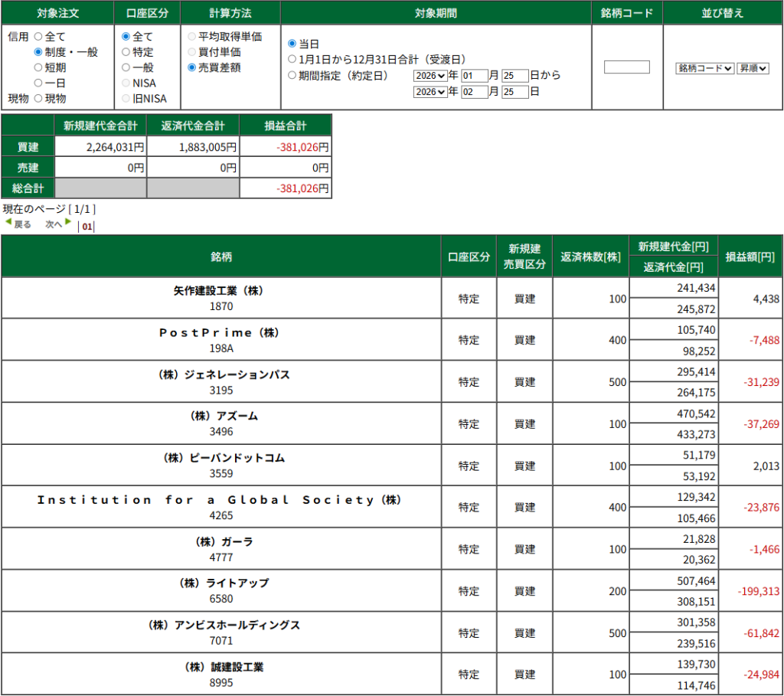
Task: Choose the 1月1日から12月31日合計 period option
Action: [x=292, y=59]
